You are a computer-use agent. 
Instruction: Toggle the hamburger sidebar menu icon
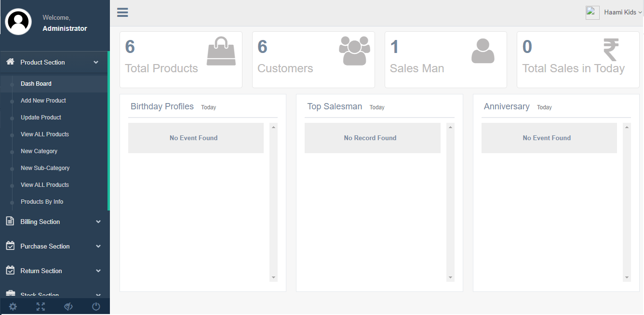[122, 13]
